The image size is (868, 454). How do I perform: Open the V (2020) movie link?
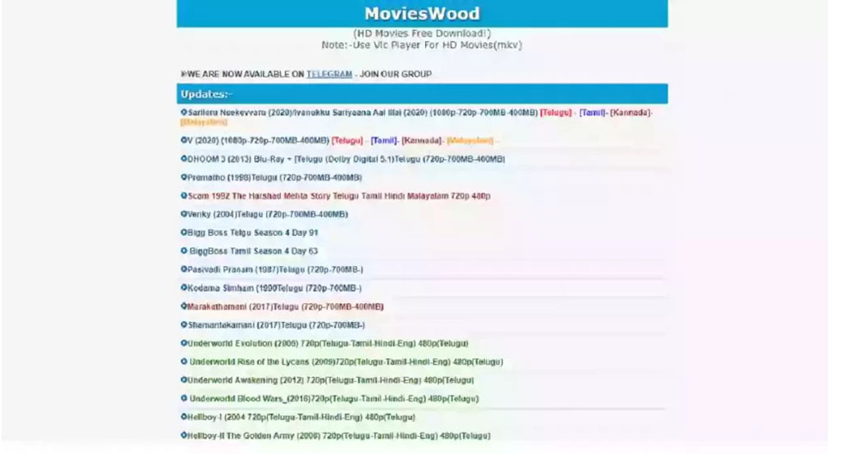[x=258, y=141]
